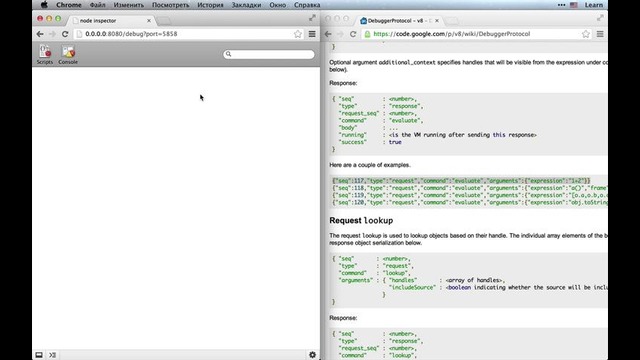Open the Посмотреть menu
Viewport: 640px width, 360px height.
pos(171,5)
